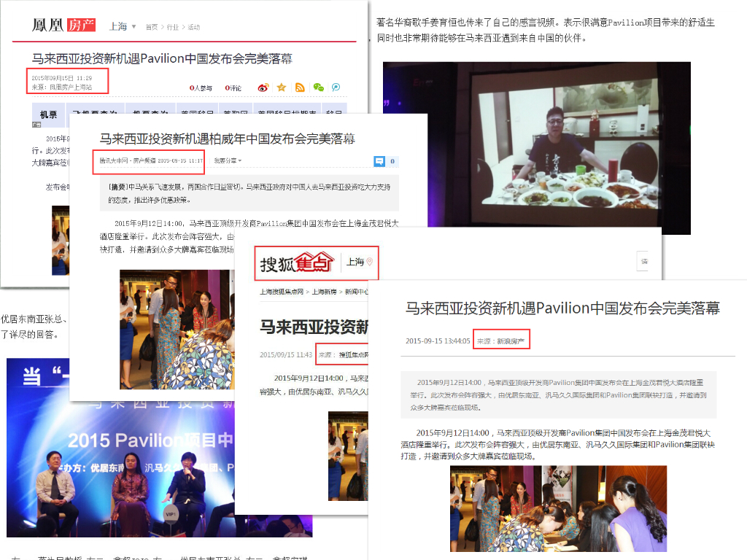Share the 凤凰房产 article on Weibo
Screen dimensions: 747x560
tap(263, 87)
